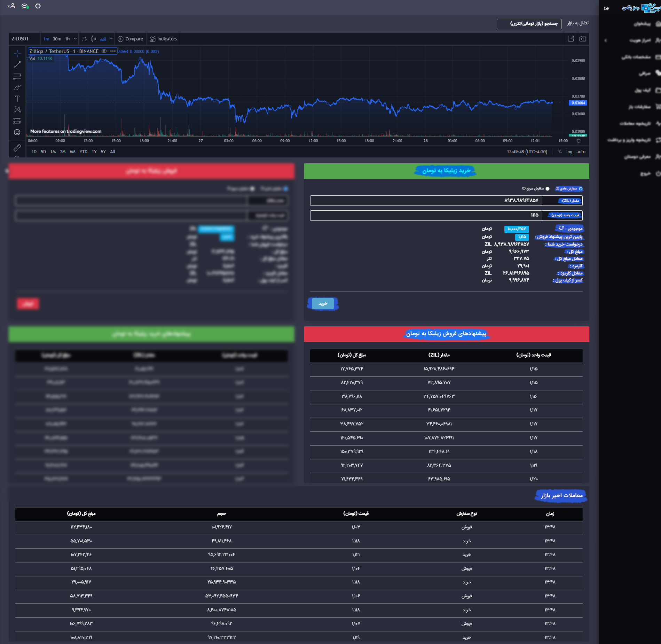
Task: Toggle log scale on chart
Action: [569, 152]
